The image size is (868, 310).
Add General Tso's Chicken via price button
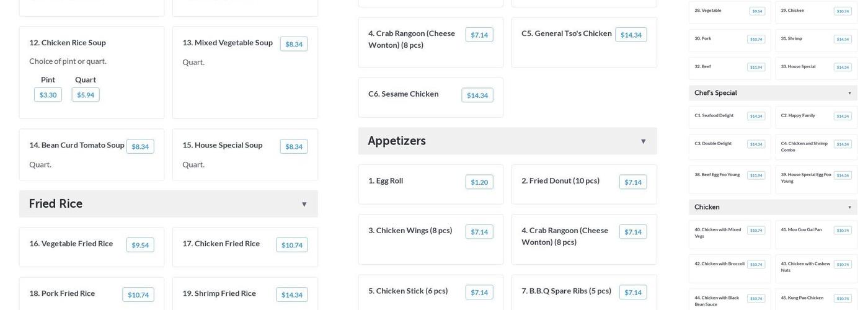click(631, 35)
